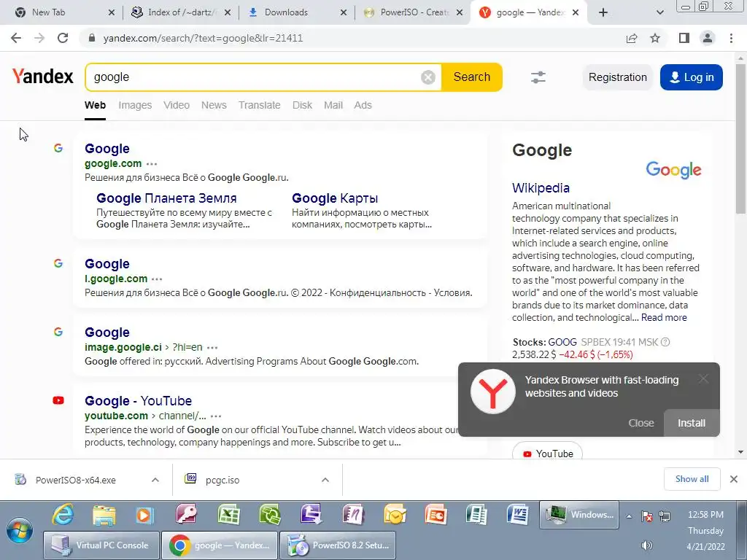The width and height of the screenshot is (747, 560).
Task: Close the New Tab browser tab
Action: pos(112,12)
